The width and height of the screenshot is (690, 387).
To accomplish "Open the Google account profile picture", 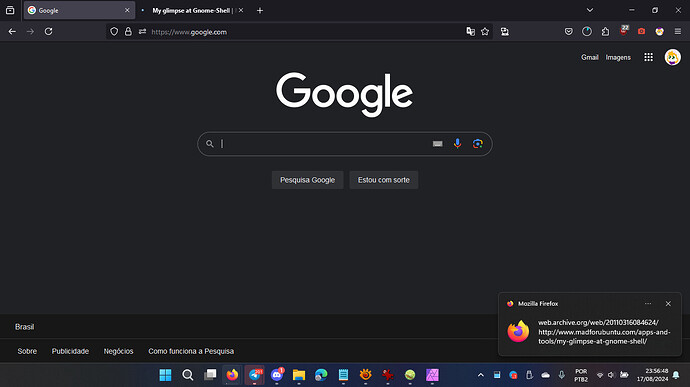I will (672, 57).
